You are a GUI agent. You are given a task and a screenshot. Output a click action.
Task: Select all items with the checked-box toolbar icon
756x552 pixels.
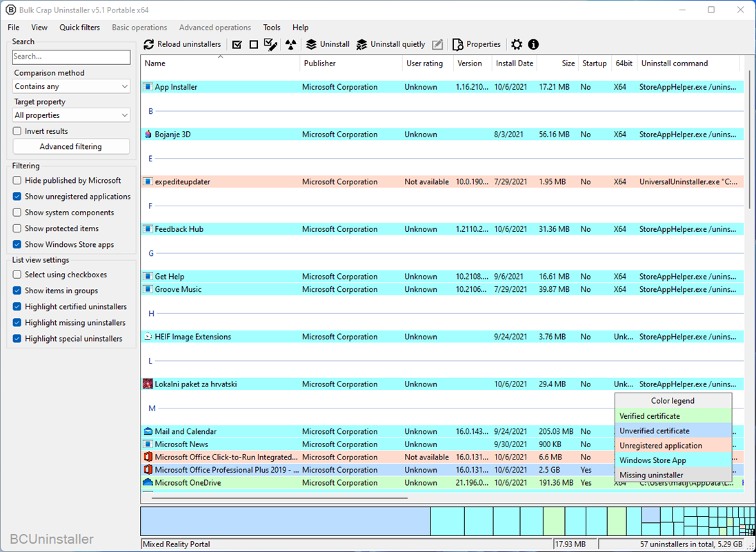click(x=237, y=44)
